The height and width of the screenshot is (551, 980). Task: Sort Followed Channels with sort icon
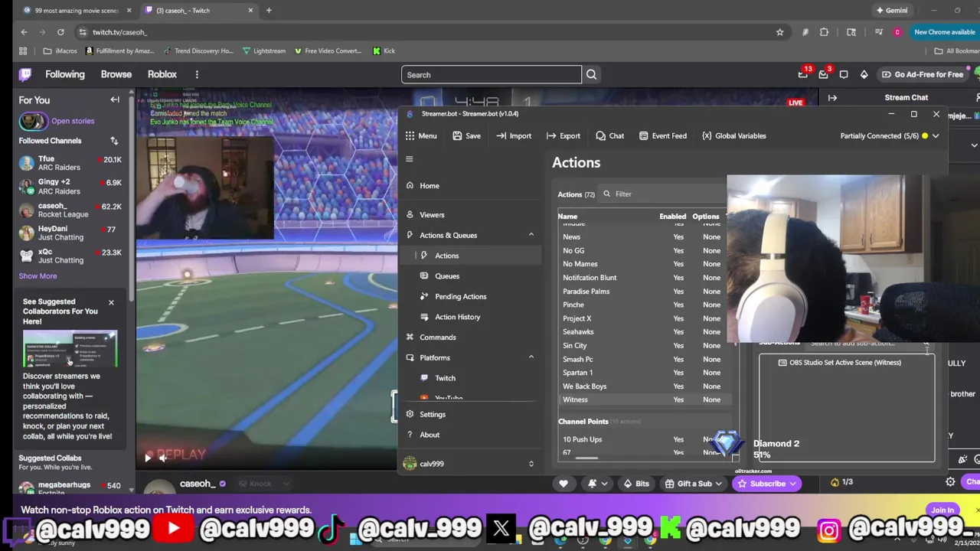pyautogui.click(x=114, y=141)
